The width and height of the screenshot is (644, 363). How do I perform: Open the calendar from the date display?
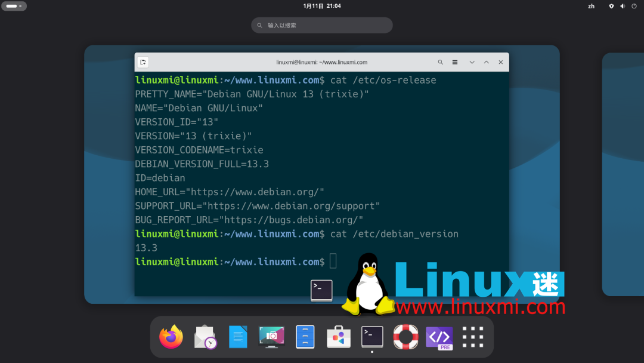[321, 5]
